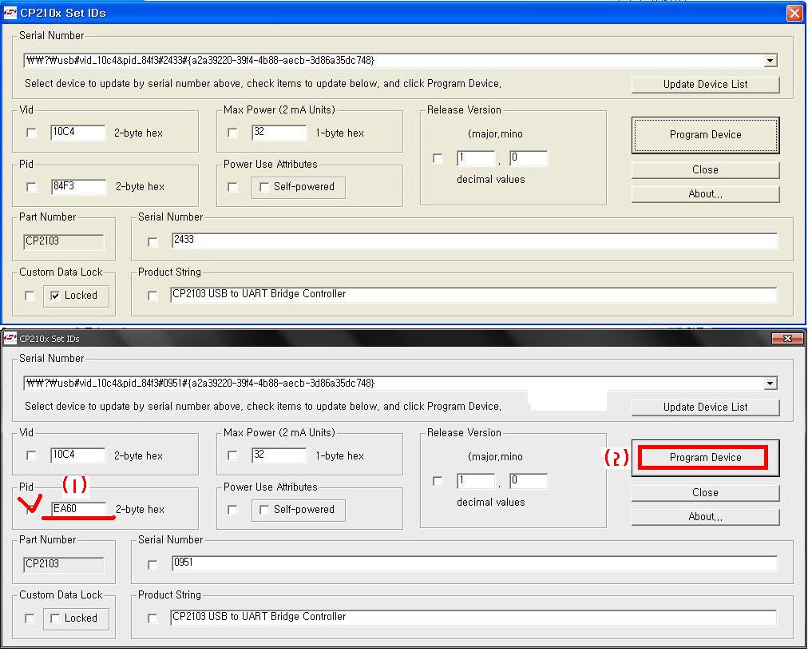Viewport: 812px width, 652px height.
Task: Click the app icon in the lower window's title bar
Action: (x=10, y=339)
